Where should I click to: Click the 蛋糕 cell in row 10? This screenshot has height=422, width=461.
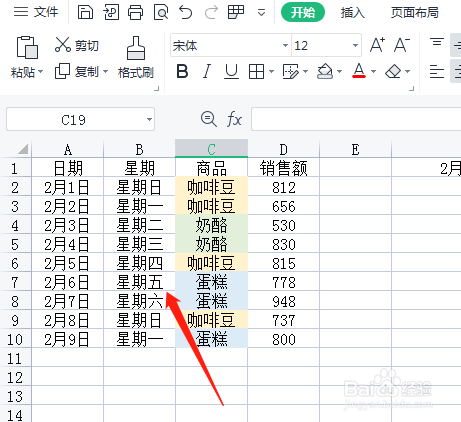[211, 339]
